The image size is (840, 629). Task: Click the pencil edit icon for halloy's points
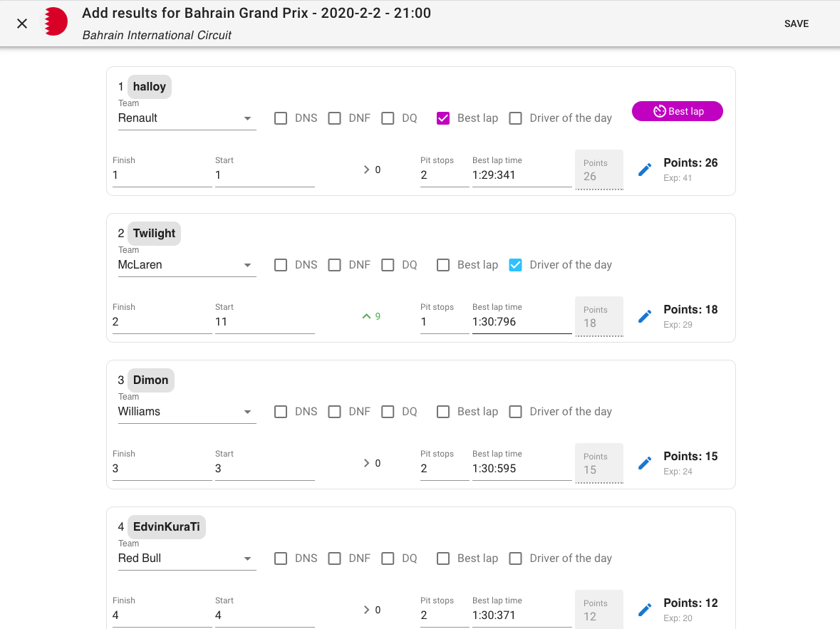point(645,170)
